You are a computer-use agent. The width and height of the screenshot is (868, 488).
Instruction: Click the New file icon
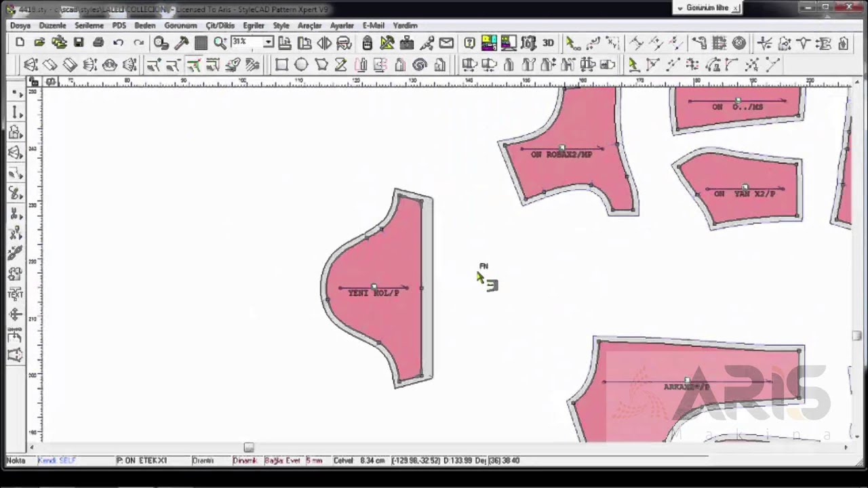click(x=20, y=43)
